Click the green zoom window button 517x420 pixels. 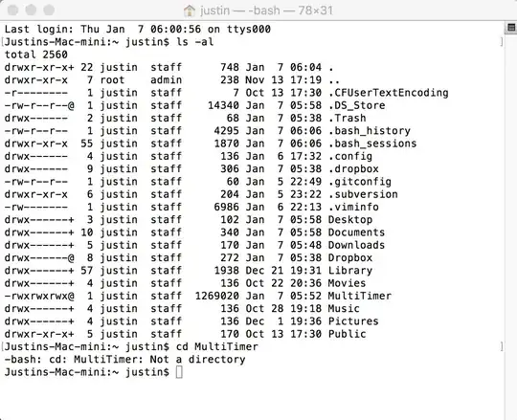click(49, 10)
